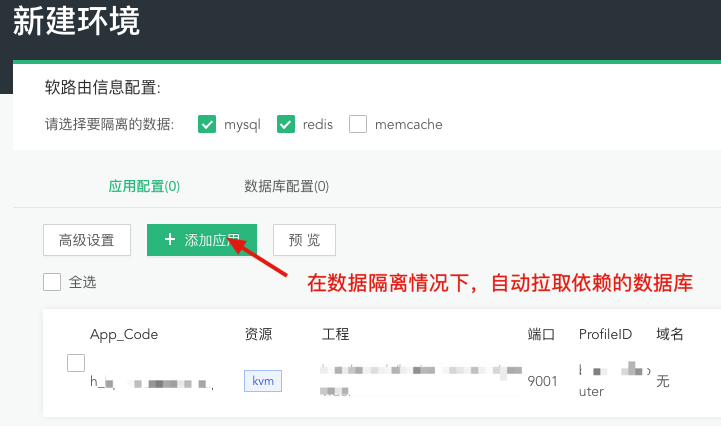The height and width of the screenshot is (426, 721).
Task: Click the port value 9001
Action: pos(543,381)
